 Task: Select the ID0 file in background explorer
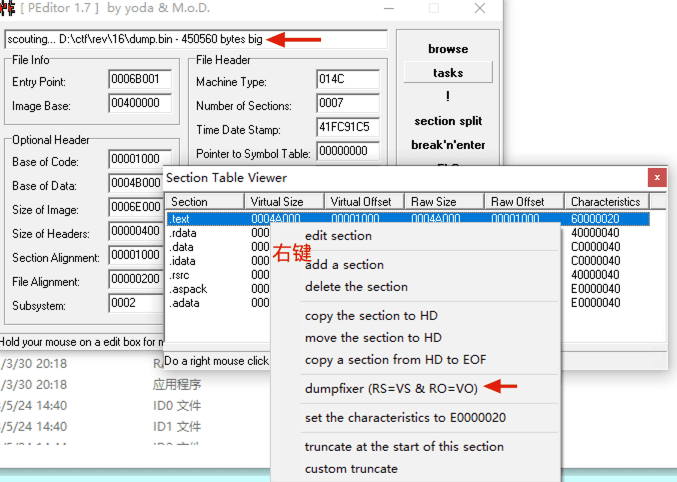coord(177,406)
